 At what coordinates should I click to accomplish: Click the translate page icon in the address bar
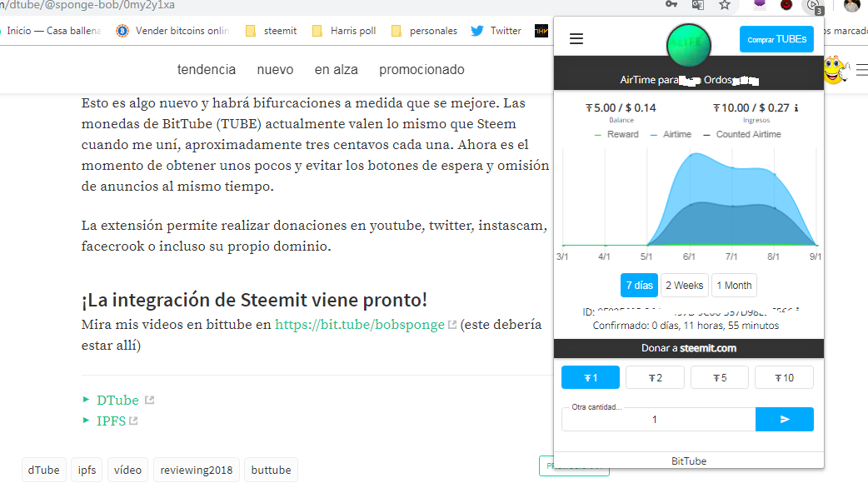698,5
